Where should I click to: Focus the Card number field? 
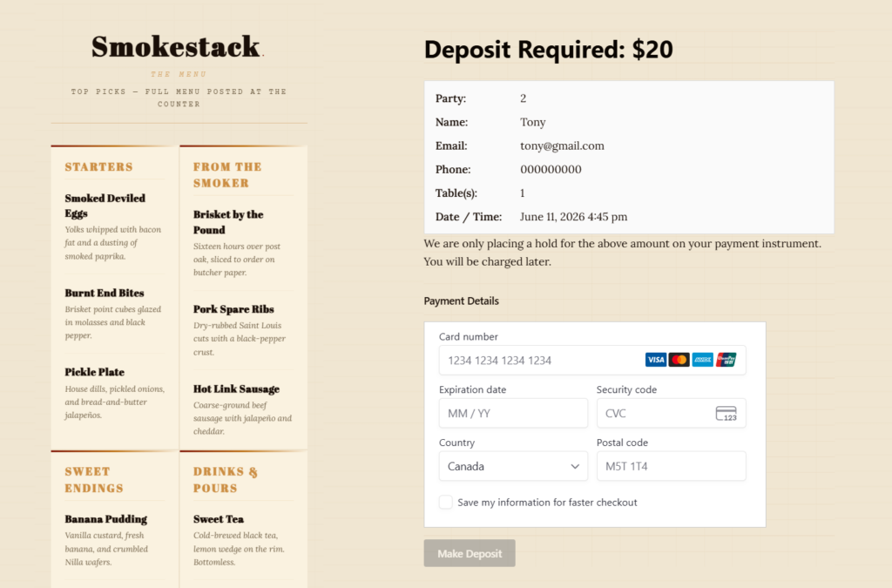pos(592,360)
